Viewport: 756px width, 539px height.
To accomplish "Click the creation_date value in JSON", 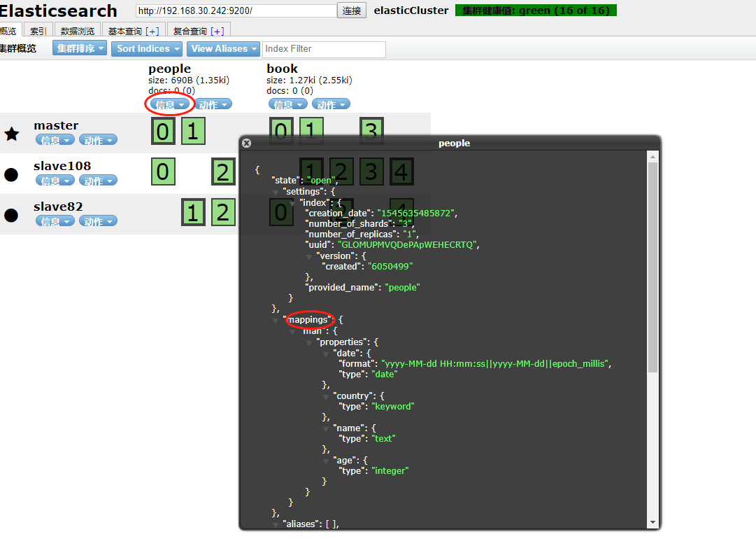I will tap(417, 213).
